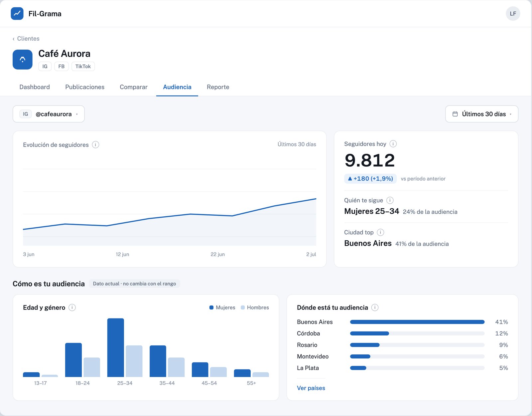
Task: Click the Buenos Aires percentage bar
Action: pyautogui.click(x=417, y=322)
